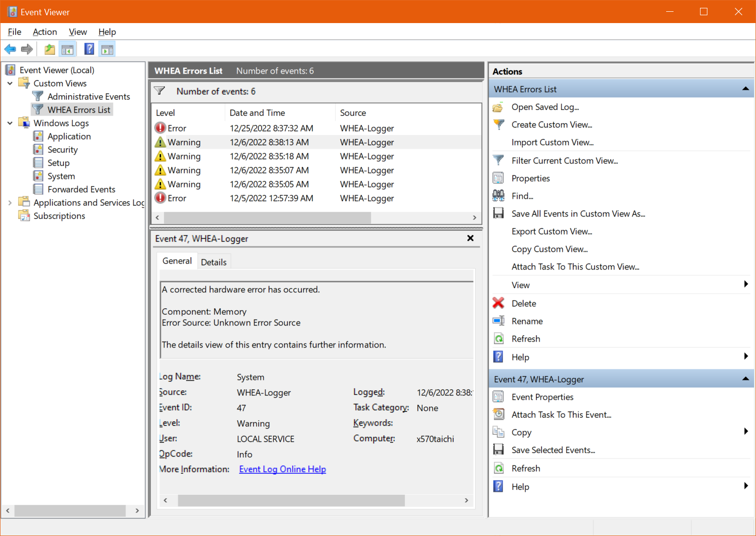Viewport: 756px width, 536px height.
Task: Click red error icon for 12/25/2022 event
Action: point(160,128)
